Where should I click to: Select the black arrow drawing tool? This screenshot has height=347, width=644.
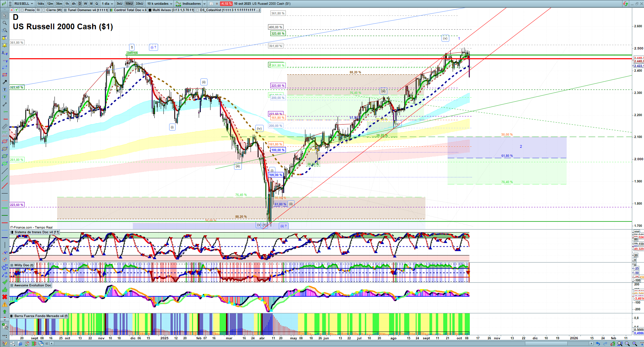pyautogui.click(x=5, y=82)
